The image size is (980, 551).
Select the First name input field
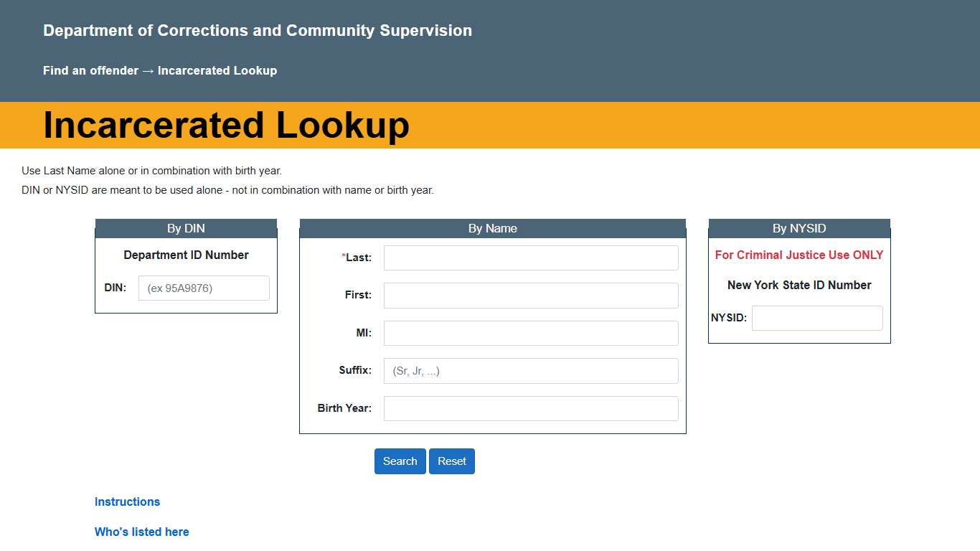tap(530, 295)
